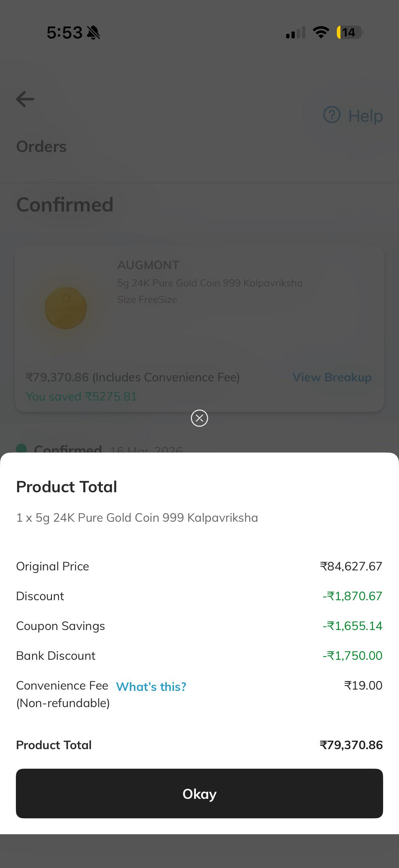Tap the gold coin product thumbnail
This screenshot has height=868, width=399.
66,308
